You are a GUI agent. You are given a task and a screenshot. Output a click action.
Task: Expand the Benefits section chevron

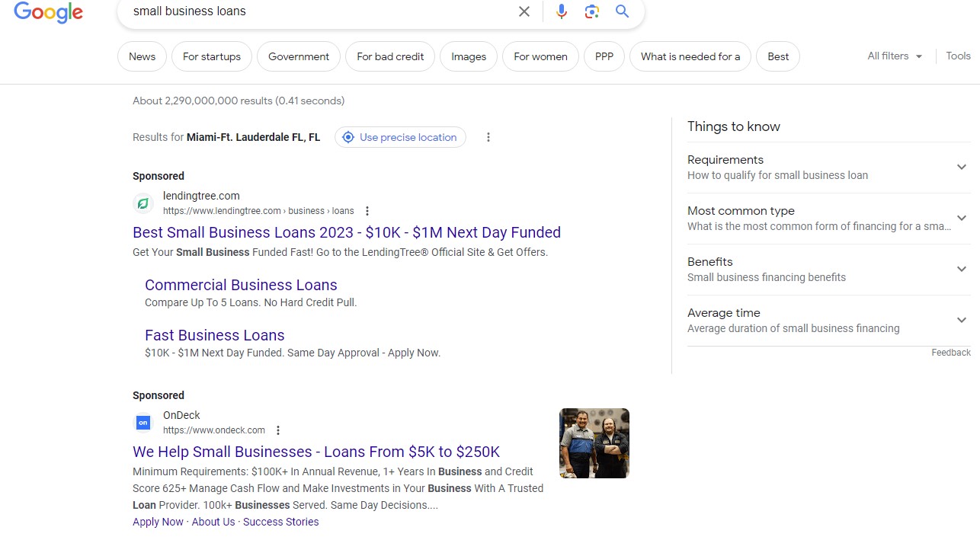[x=962, y=269]
